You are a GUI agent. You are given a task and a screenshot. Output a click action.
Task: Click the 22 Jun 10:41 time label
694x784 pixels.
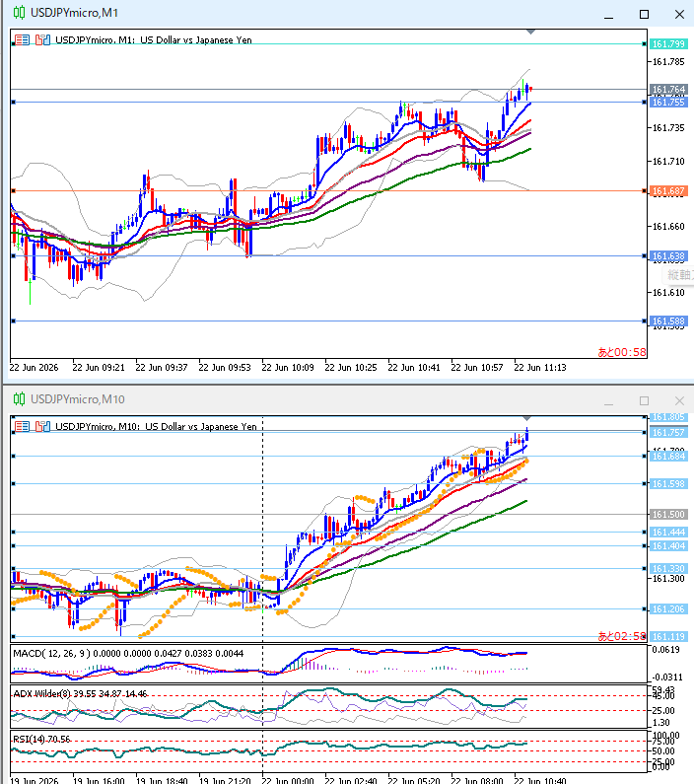[414, 368]
